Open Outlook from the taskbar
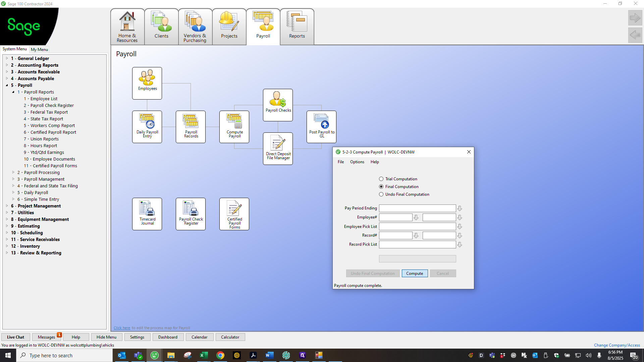The width and height of the screenshot is (644, 362). tap(122, 355)
